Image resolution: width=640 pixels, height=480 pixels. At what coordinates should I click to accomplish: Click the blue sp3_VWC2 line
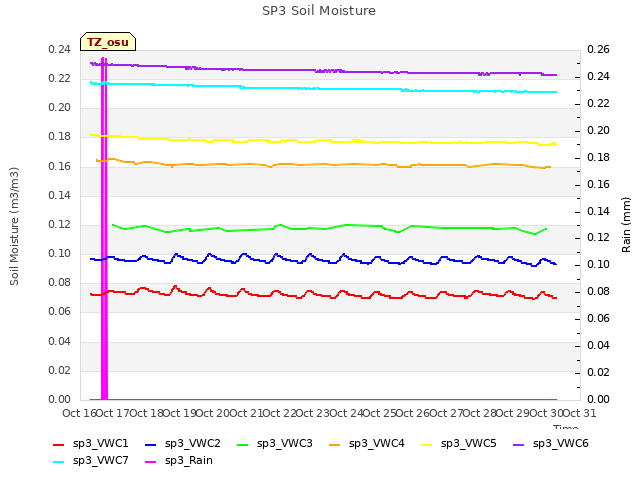point(323,259)
